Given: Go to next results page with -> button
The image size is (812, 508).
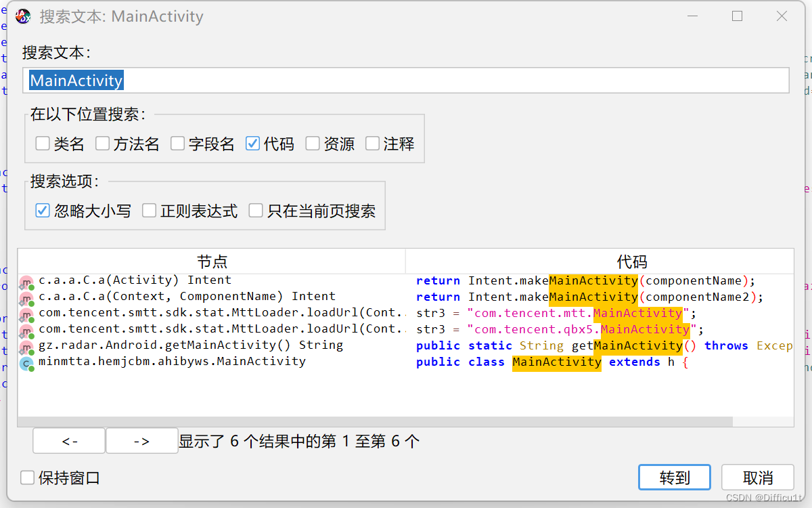Looking at the screenshot, I should point(142,441).
